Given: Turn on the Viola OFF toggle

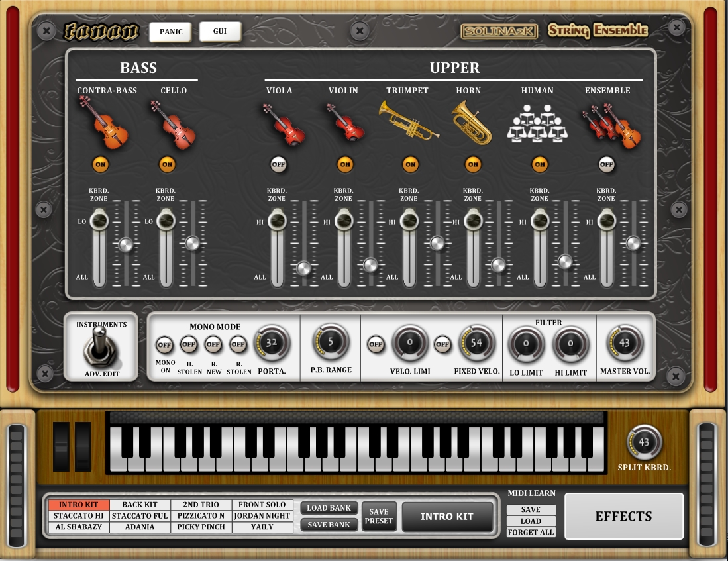Looking at the screenshot, I should click(x=278, y=164).
